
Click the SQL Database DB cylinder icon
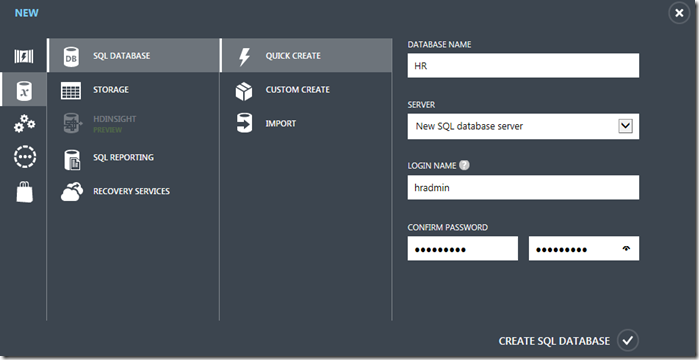pyautogui.click(x=71, y=56)
